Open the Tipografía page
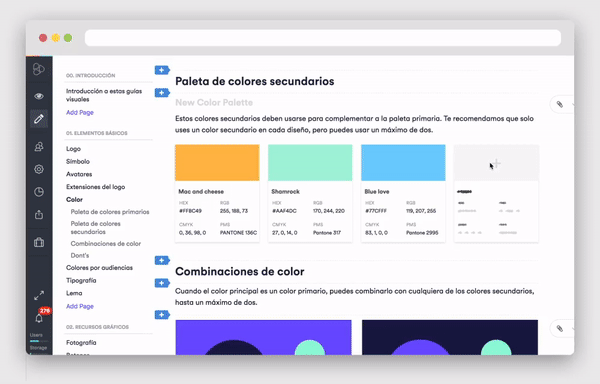 pos(81,280)
